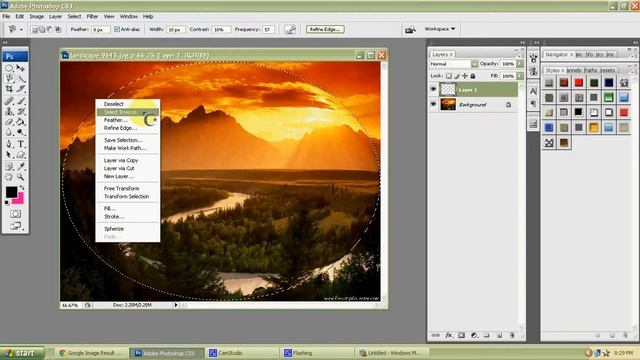The image size is (640, 360).
Task: Select the Eraser tool
Action: coord(9,122)
